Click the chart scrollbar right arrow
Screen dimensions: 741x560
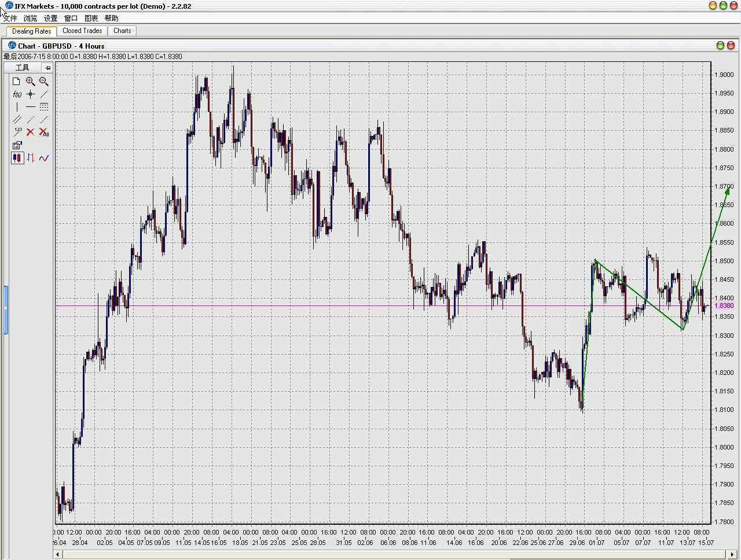[x=733, y=554]
